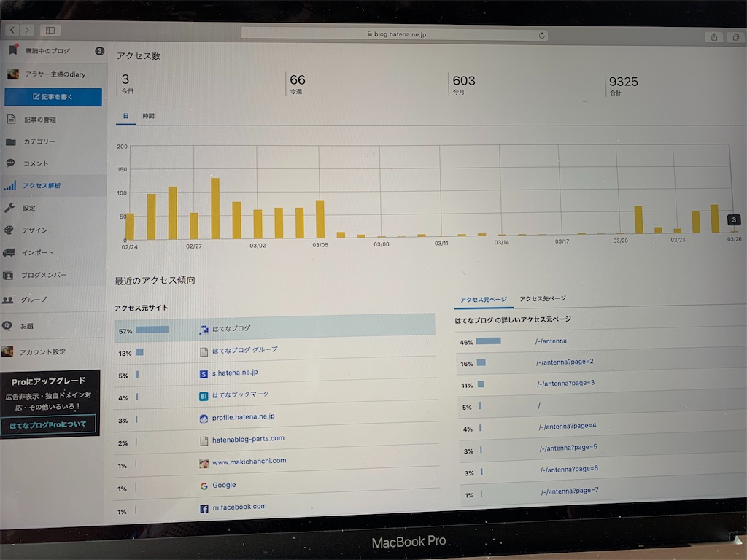The height and width of the screenshot is (560, 747).
Task: Select アクセス元ページ tab
Action: [x=484, y=299]
